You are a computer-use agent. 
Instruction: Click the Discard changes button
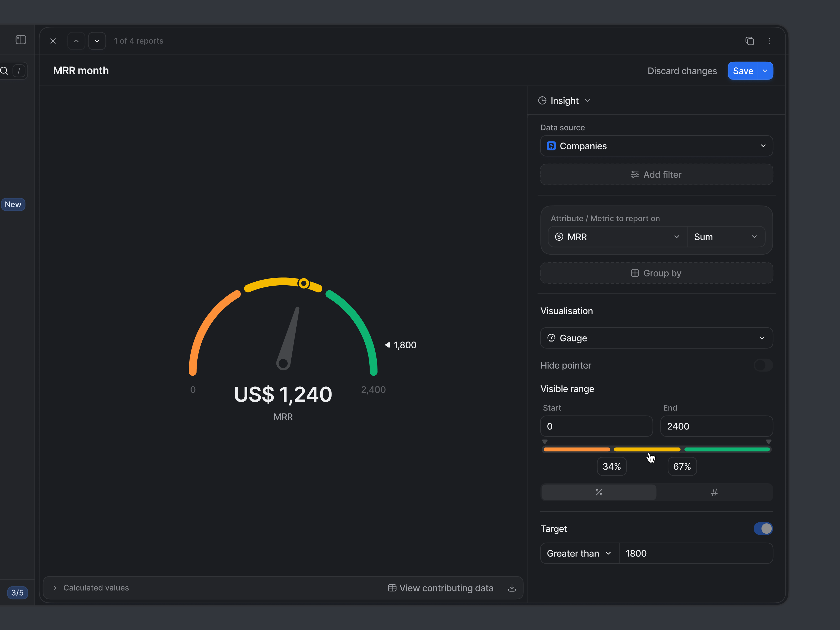pos(682,71)
